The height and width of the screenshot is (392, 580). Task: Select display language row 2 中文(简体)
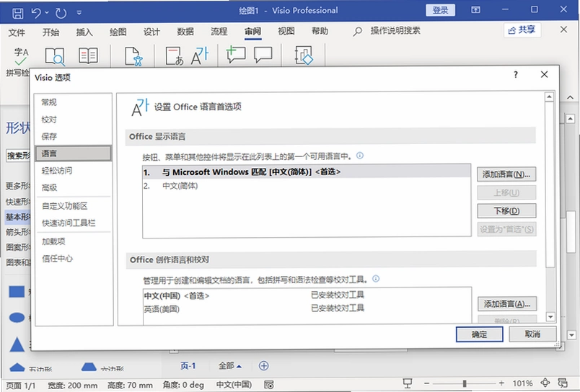pyautogui.click(x=307, y=186)
